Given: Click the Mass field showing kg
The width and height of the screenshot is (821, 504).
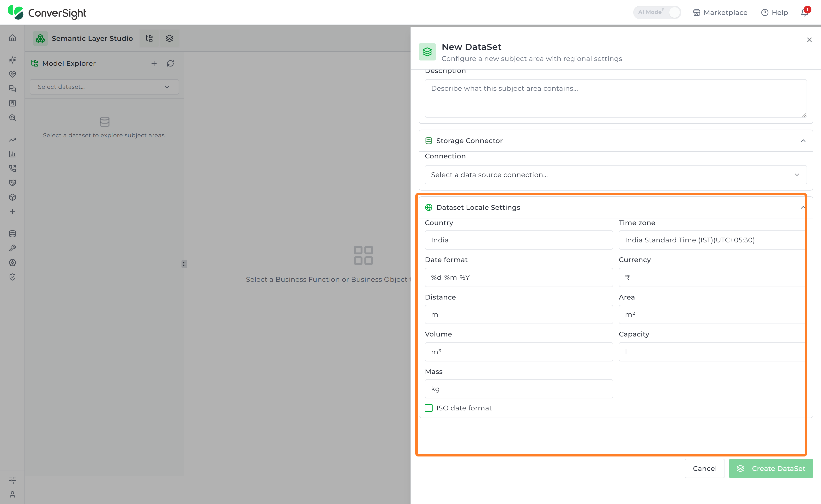Looking at the screenshot, I should 519,389.
